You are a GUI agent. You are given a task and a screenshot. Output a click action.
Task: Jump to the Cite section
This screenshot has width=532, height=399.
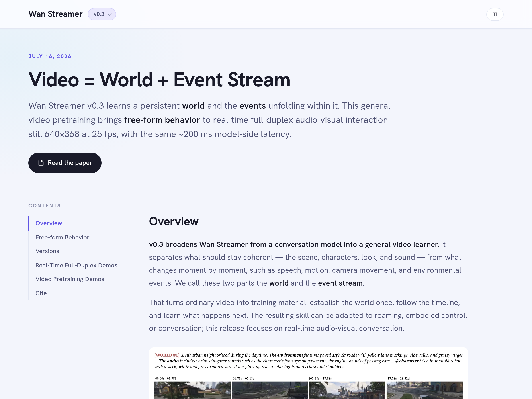click(41, 293)
